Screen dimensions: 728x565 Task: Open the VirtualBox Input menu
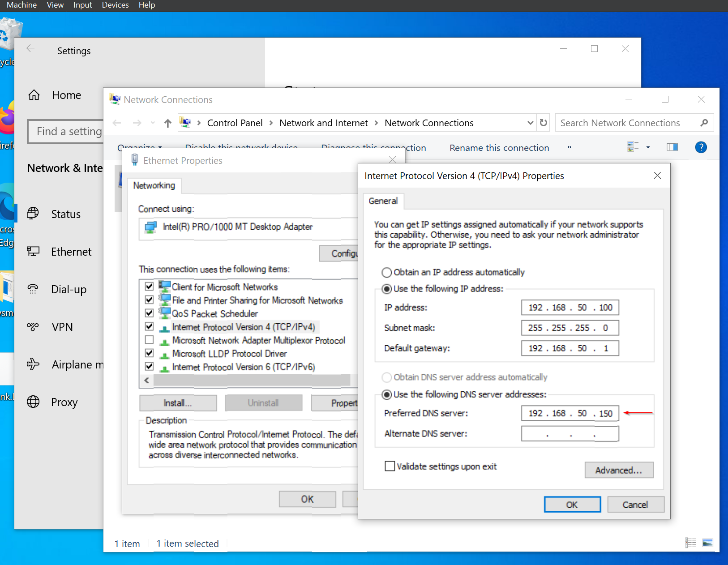(82, 5)
